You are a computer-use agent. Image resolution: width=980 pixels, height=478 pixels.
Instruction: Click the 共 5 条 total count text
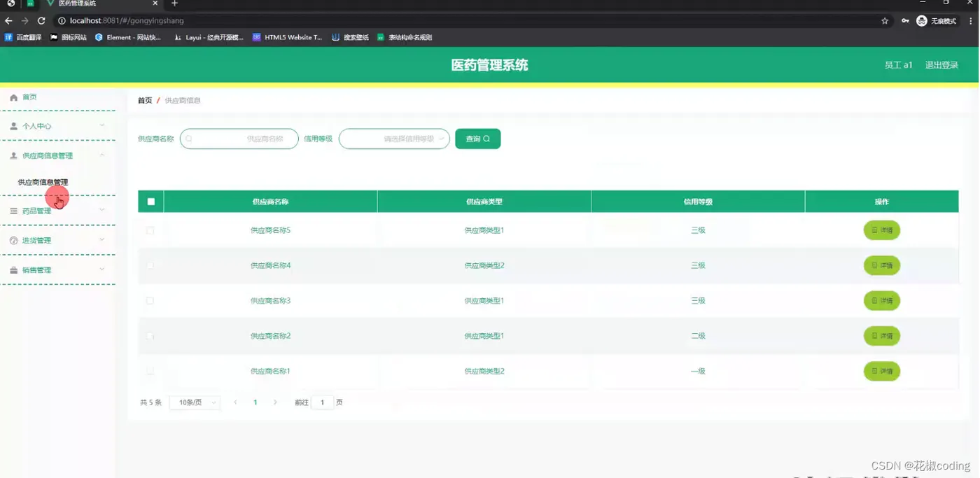click(150, 402)
